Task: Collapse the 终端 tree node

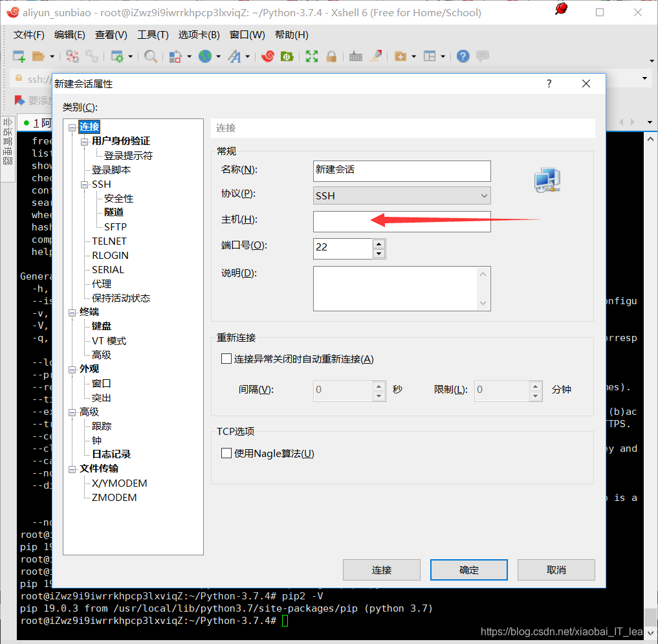Action: click(x=72, y=313)
